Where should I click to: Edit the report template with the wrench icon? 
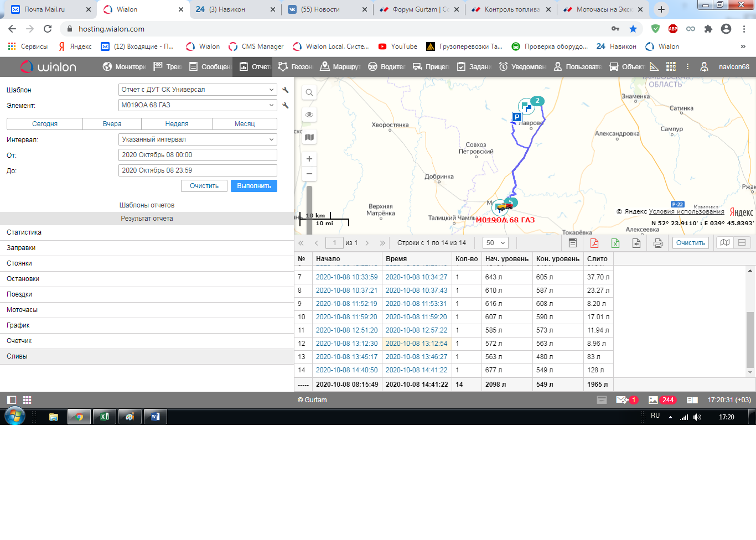pos(286,90)
